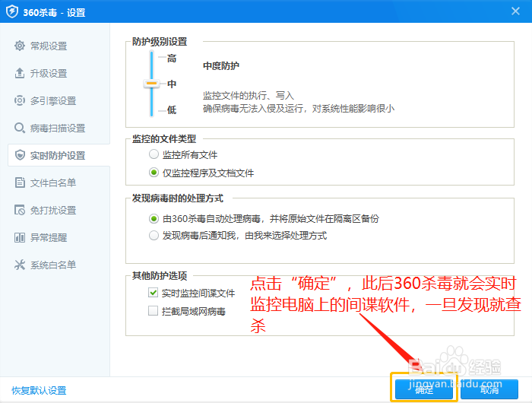532x403 pixels.
Task: Click the document icon beside 文件白名单
Action: point(20,182)
